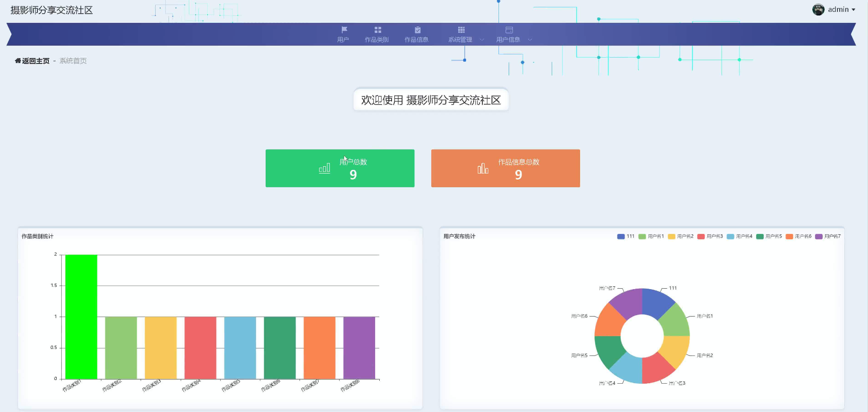The height and width of the screenshot is (412, 868).
Task: Click the y-axis value 0.5
Action: coord(54,348)
